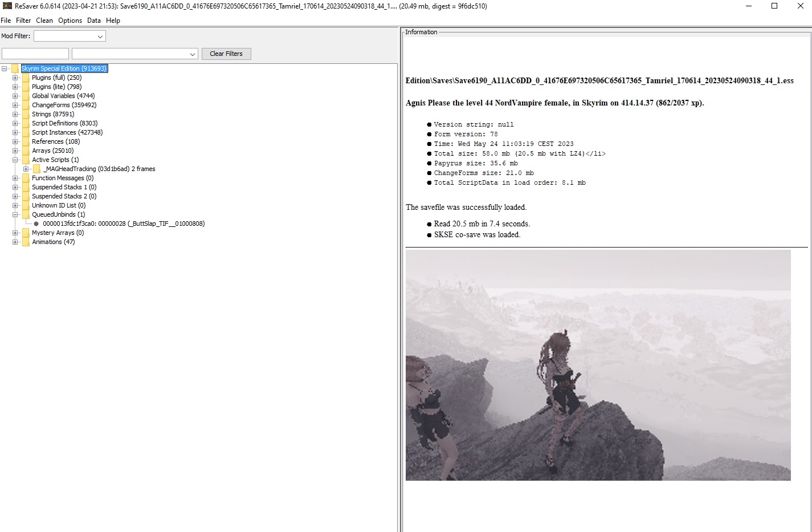The height and width of the screenshot is (532, 812).
Task: Collapse the Skyrim Special Edition root node
Action: 5,68
